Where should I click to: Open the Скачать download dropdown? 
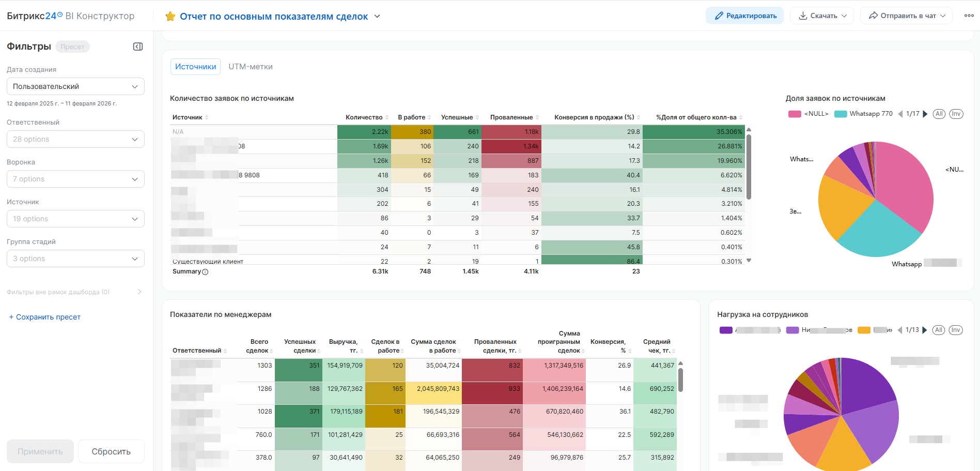click(x=822, y=16)
